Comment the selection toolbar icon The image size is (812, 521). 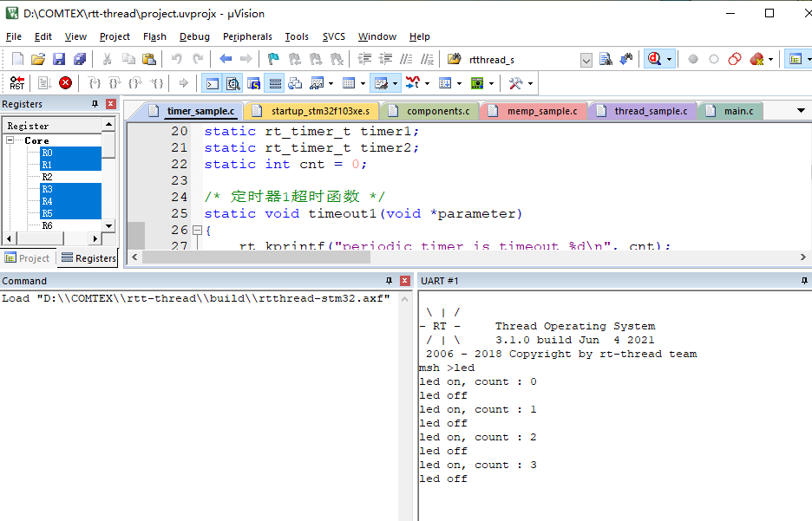407,59
